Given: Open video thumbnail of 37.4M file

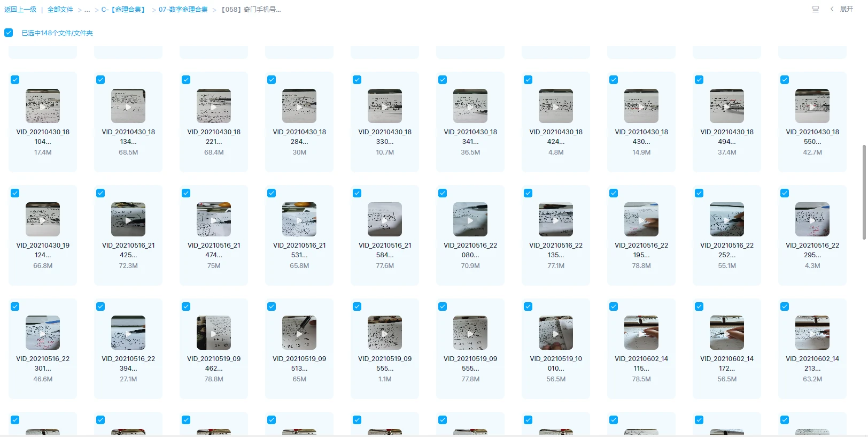Looking at the screenshot, I should click(727, 106).
